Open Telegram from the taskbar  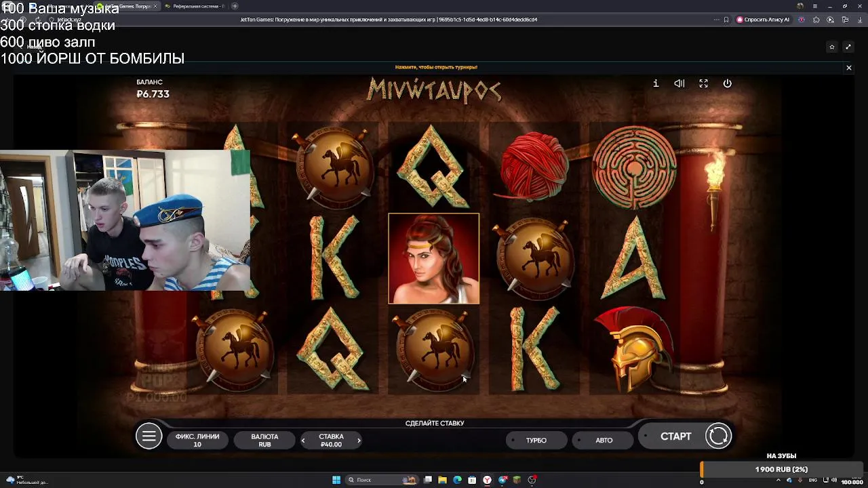[x=502, y=480]
